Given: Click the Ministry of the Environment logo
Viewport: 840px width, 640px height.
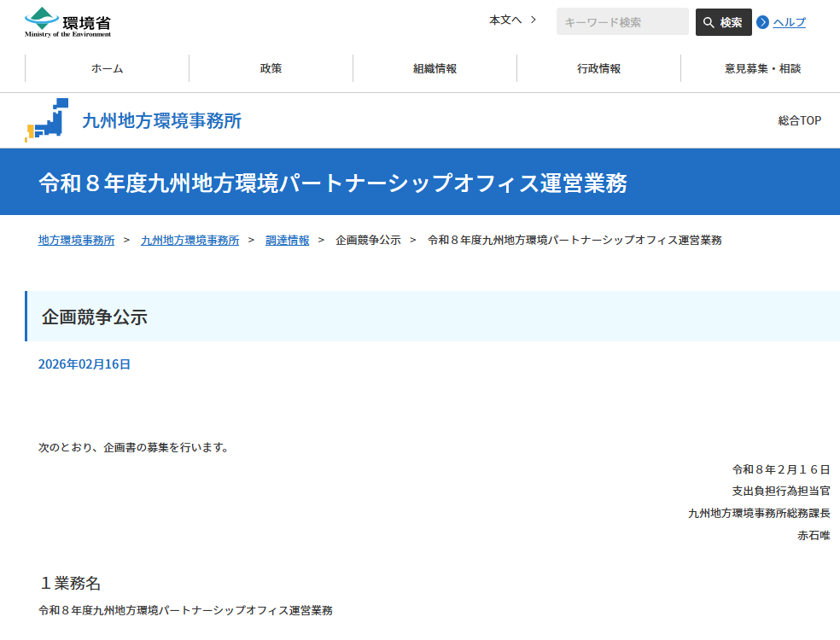Looking at the screenshot, I should click(67, 22).
